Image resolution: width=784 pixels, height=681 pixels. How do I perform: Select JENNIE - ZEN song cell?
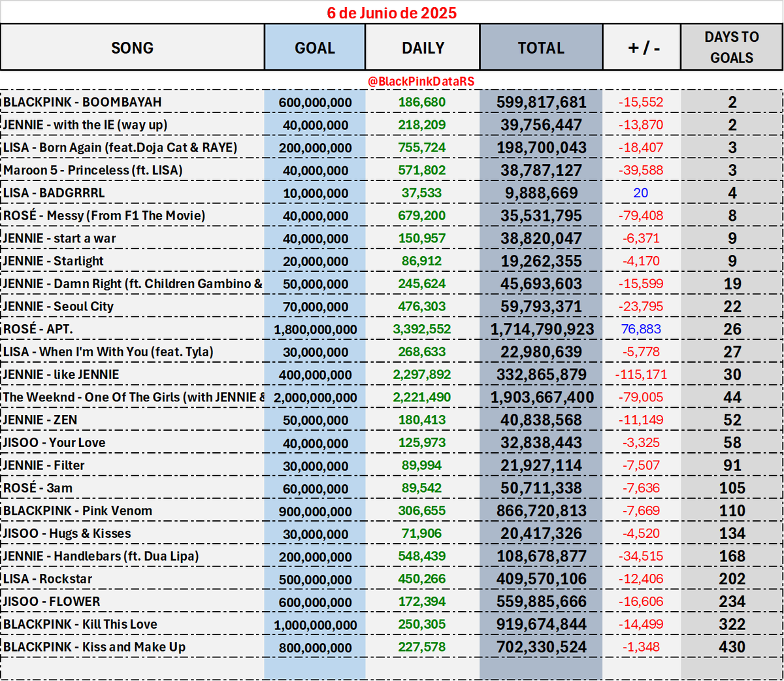tap(133, 420)
